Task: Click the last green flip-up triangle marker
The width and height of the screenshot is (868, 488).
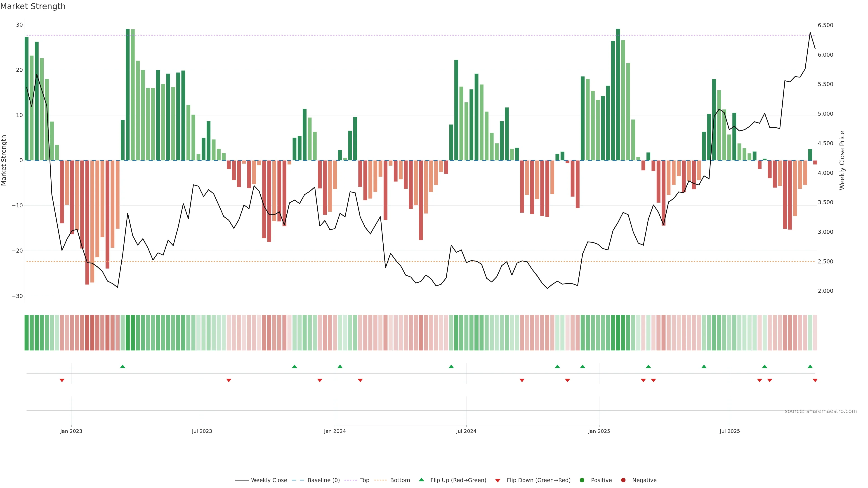Action: click(810, 366)
